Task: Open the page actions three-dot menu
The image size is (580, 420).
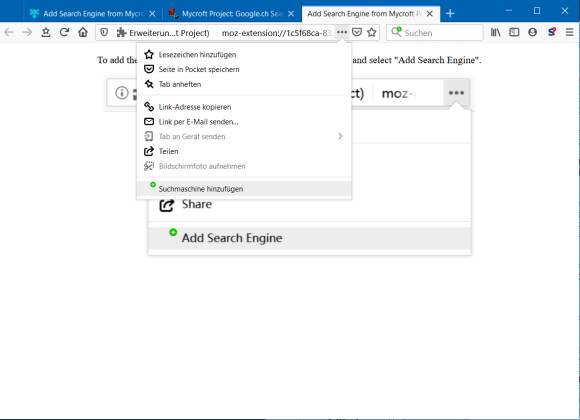Action: click(x=342, y=33)
